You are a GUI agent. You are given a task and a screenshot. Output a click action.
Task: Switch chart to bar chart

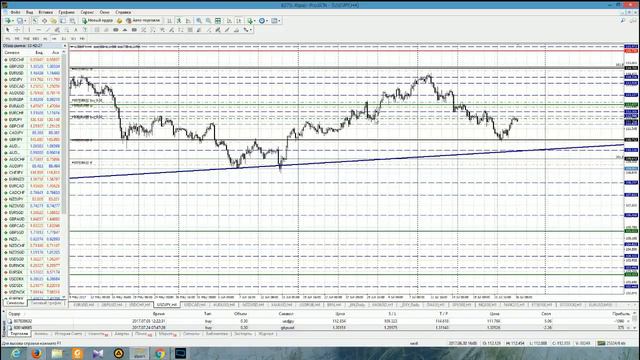[x=169, y=20]
